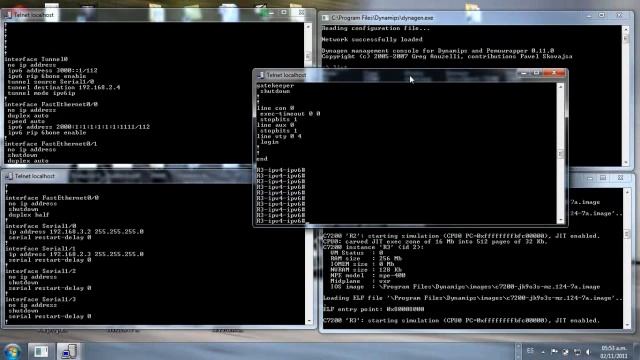Screen dimensions: 640x360
Task: Minimize the dynagen.exe window
Action: (x=589, y=16)
